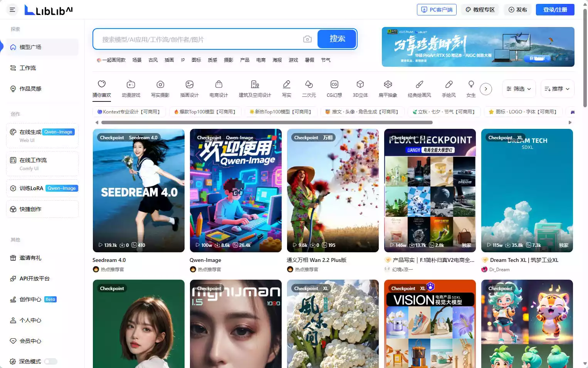This screenshot has height=368, width=588.
Task: Click the 登录/注册 button
Action: coord(555,9)
